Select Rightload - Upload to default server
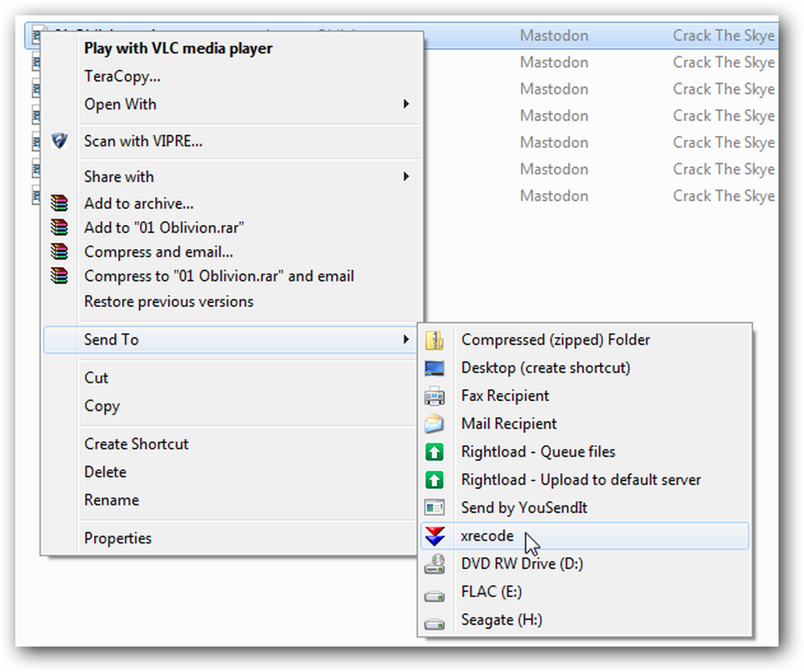The image size is (804, 672). 581,480
